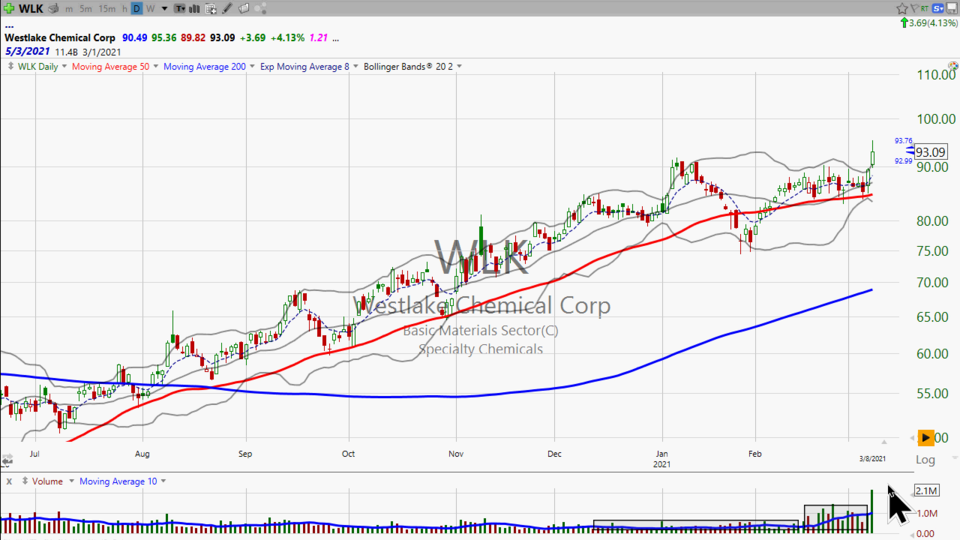Click the Westlake Chemical Corp name

pos(60,37)
